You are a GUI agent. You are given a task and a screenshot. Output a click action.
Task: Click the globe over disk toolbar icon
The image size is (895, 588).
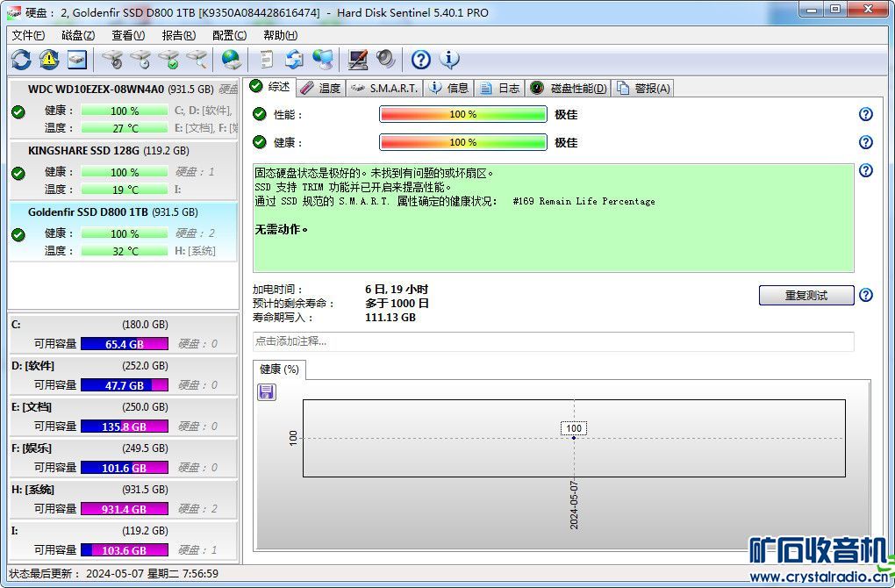pos(231,60)
